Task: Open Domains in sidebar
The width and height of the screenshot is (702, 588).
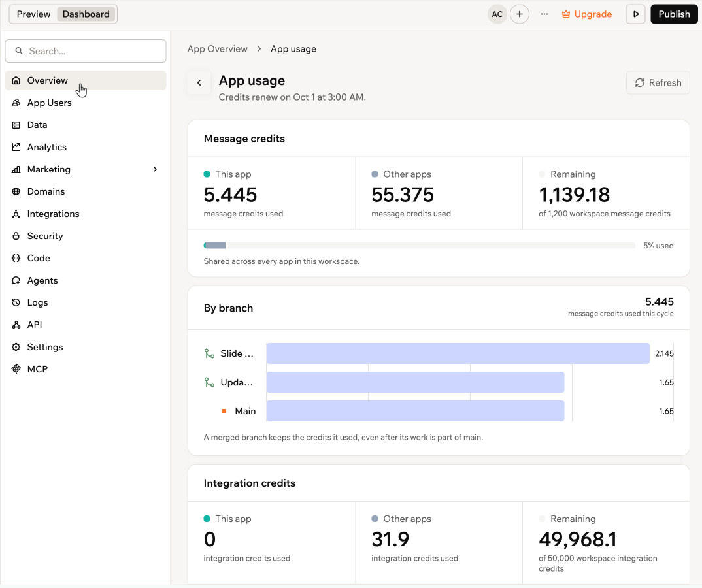Action: click(86, 191)
